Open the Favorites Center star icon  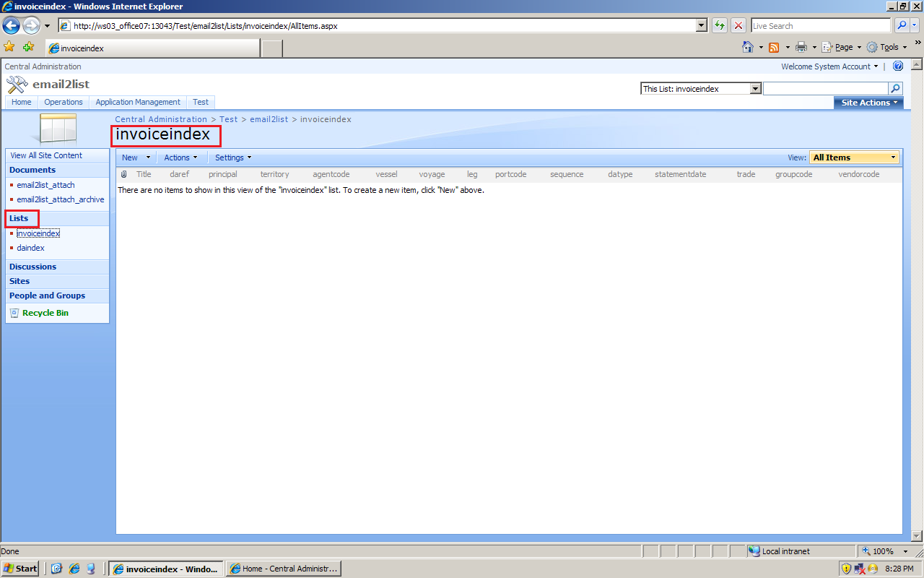(9, 47)
